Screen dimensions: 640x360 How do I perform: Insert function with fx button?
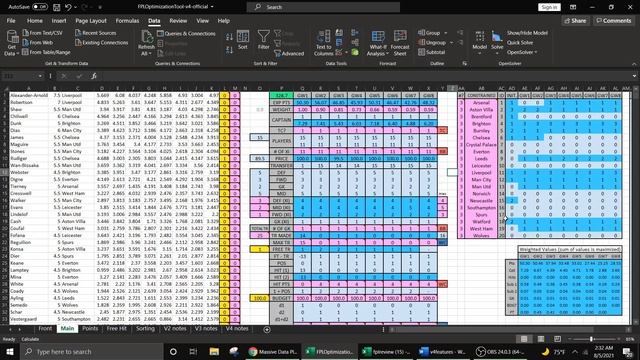click(x=94, y=76)
